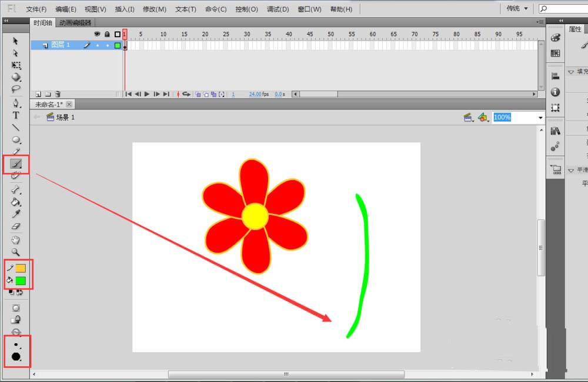
Task: Open the 文件(F) menu
Action: (36, 9)
